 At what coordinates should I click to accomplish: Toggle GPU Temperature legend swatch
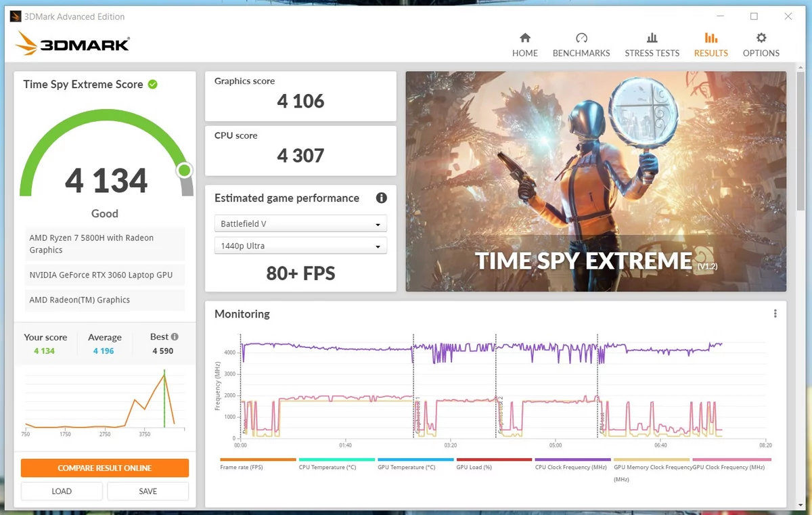coord(415,460)
